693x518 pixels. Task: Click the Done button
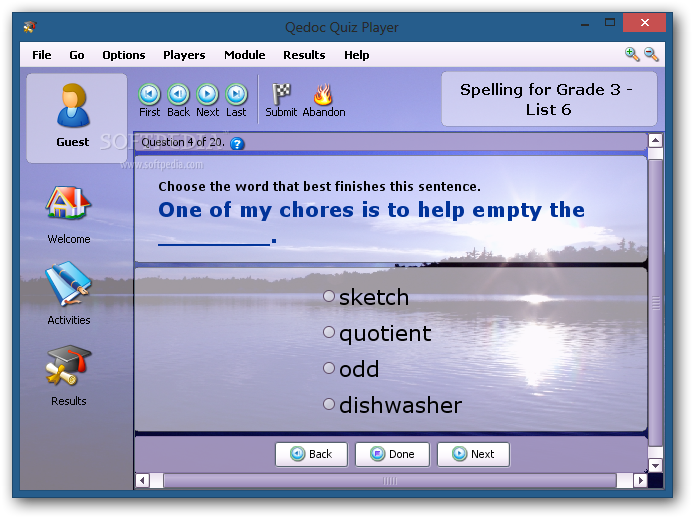click(x=392, y=454)
